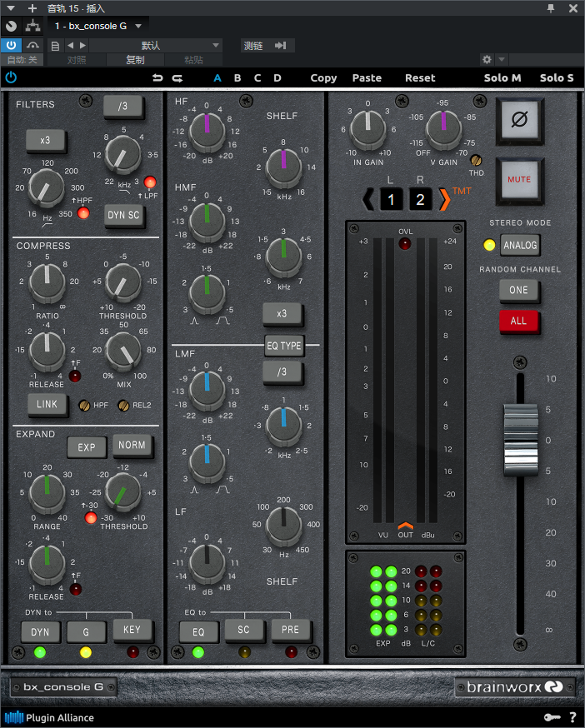Click the KEY routing button

tap(132, 630)
